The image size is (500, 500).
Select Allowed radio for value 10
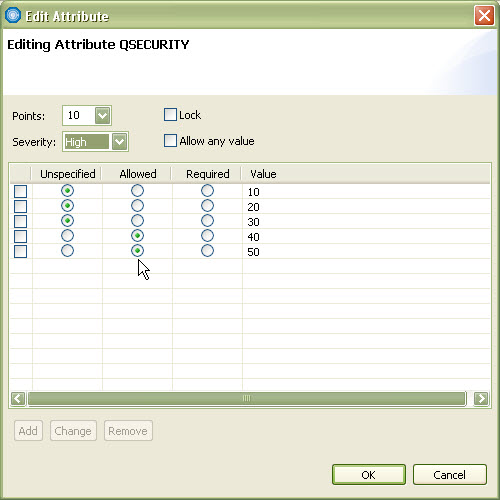click(137, 191)
